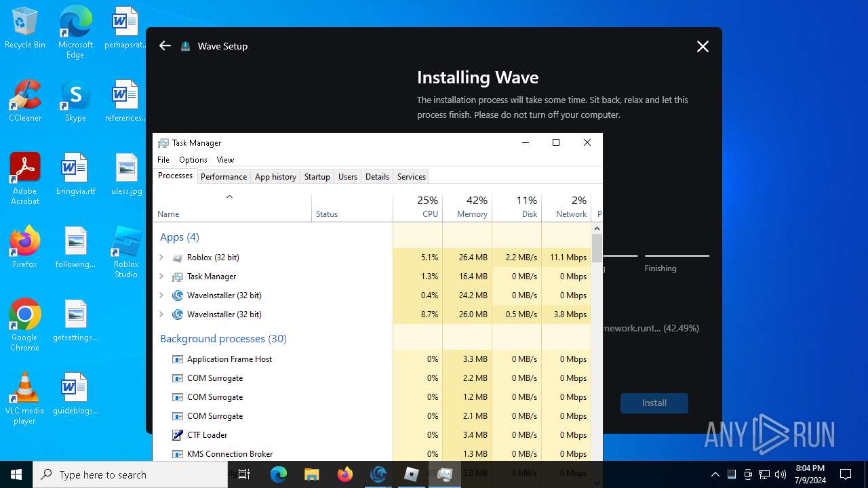Open the View menu in Task Manager
The width and height of the screenshot is (868, 488).
(x=225, y=160)
